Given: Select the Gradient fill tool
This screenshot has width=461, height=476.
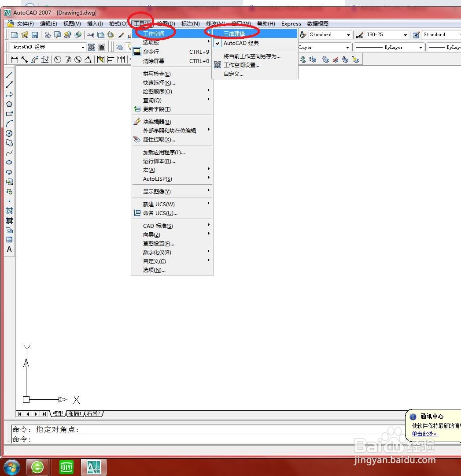Looking at the screenshot, I should pyautogui.click(x=9, y=220).
